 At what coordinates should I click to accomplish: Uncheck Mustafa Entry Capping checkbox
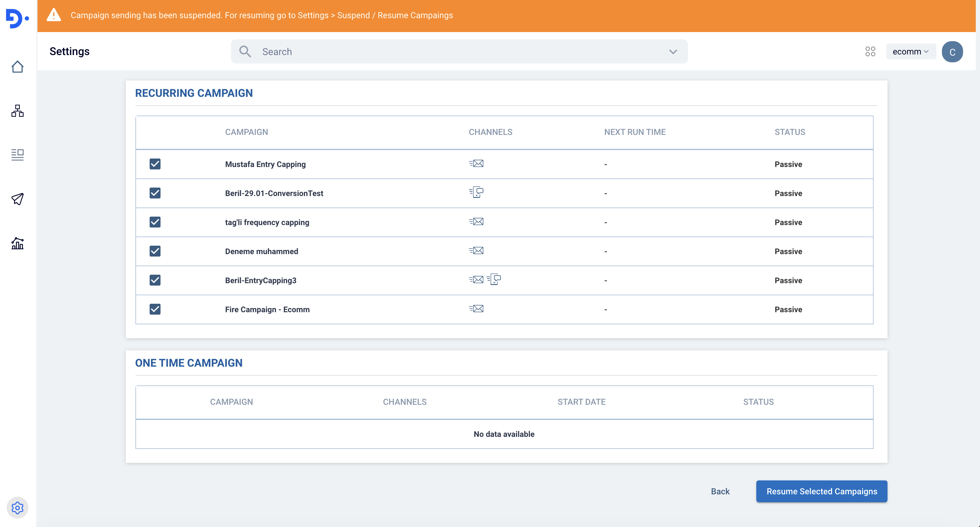[x=155, y=164]
